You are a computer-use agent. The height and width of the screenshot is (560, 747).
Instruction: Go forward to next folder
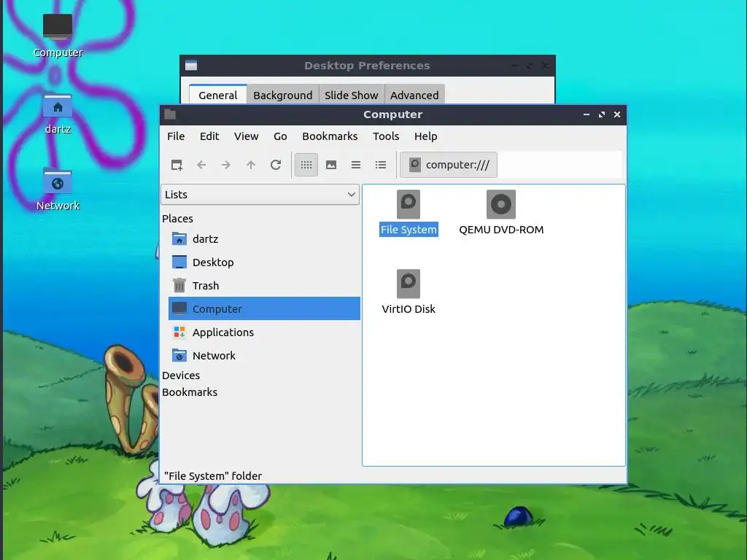226,165
